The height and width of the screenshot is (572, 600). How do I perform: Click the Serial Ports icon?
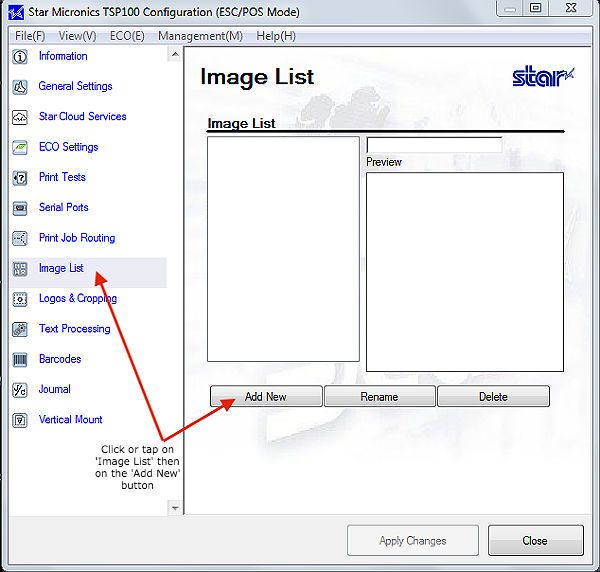[x=20, y=208]
